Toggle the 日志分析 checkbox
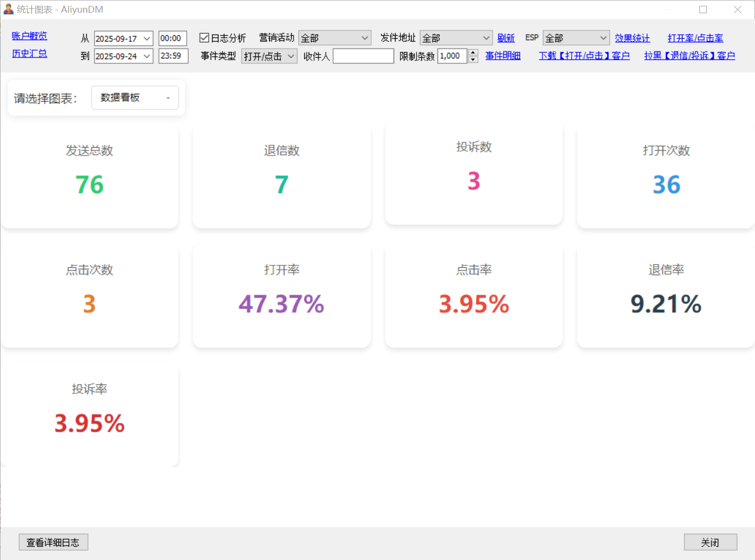 click(x=204, y=38)
